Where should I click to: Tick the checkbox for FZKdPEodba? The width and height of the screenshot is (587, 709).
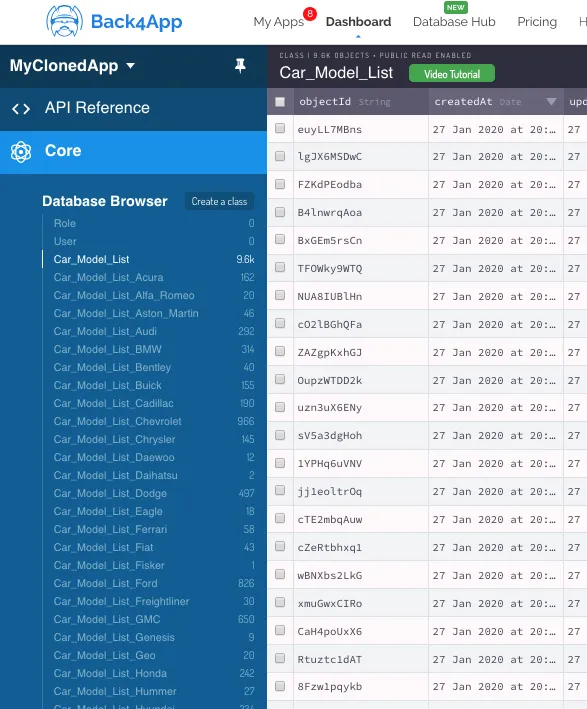point(280,184)
